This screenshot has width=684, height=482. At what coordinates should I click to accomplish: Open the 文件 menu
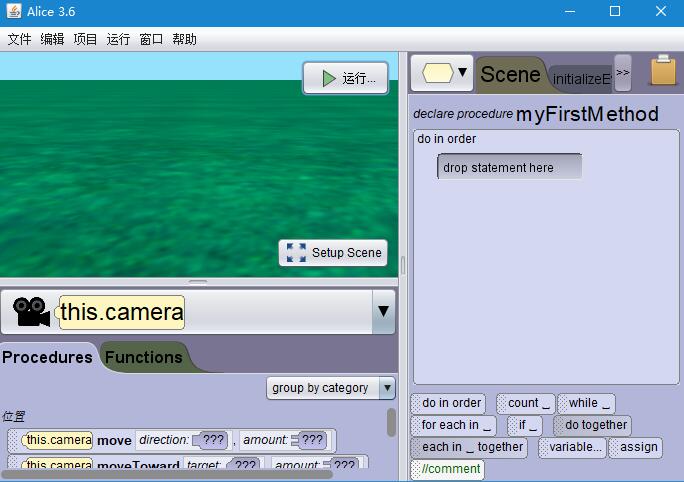20,39
